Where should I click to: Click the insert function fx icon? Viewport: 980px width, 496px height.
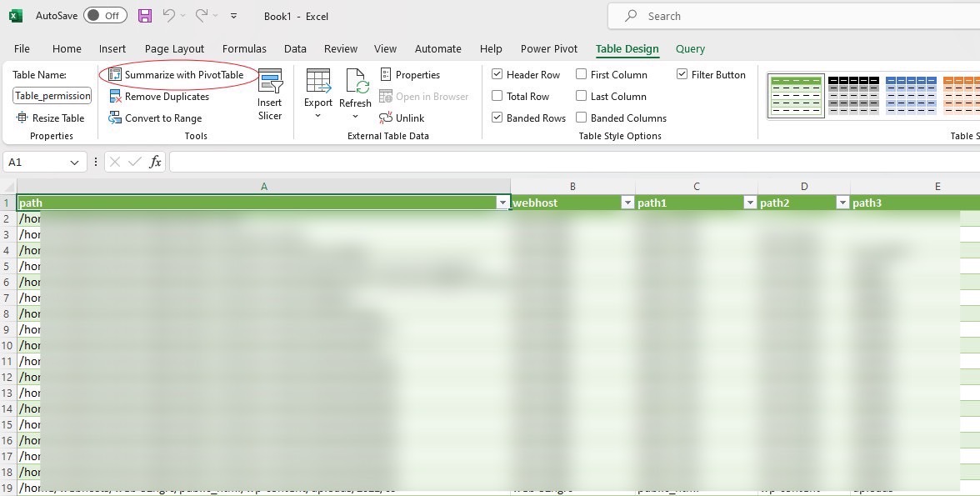tap(155, 162)
